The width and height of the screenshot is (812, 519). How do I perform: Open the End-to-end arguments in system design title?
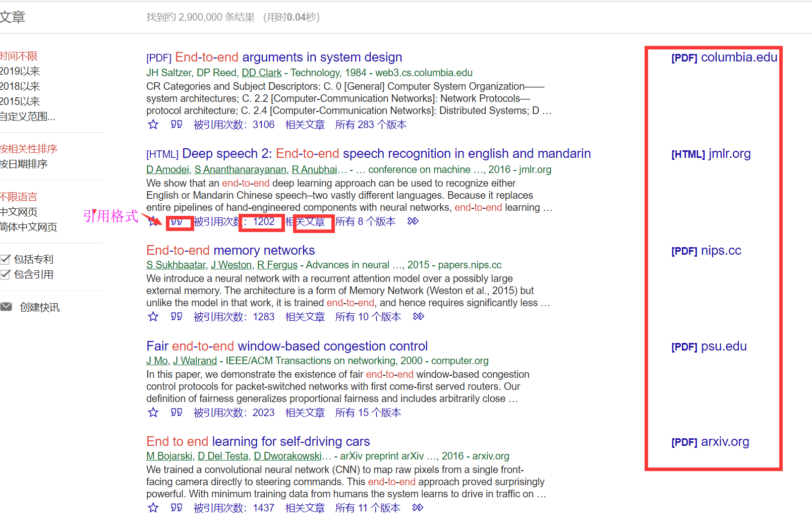[x=288, y=57]
